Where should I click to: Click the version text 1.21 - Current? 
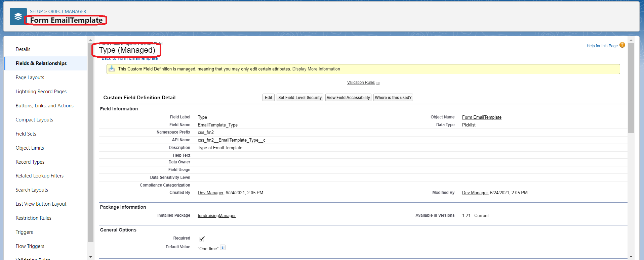tap(475, 216)
